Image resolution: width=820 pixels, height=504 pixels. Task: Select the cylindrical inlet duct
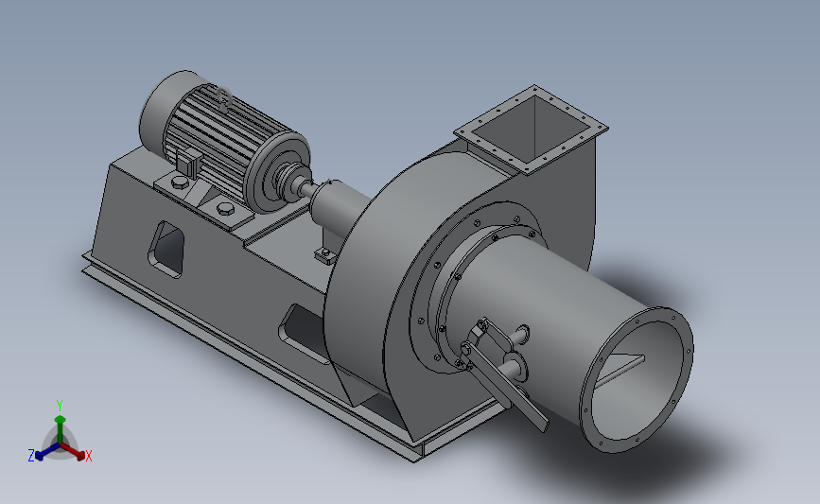pos(544,314)
